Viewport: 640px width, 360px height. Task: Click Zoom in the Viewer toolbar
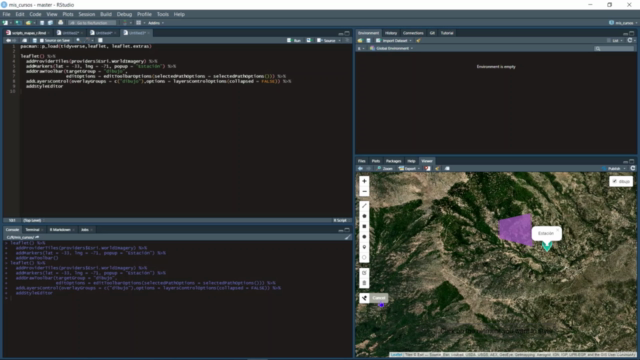385,169
